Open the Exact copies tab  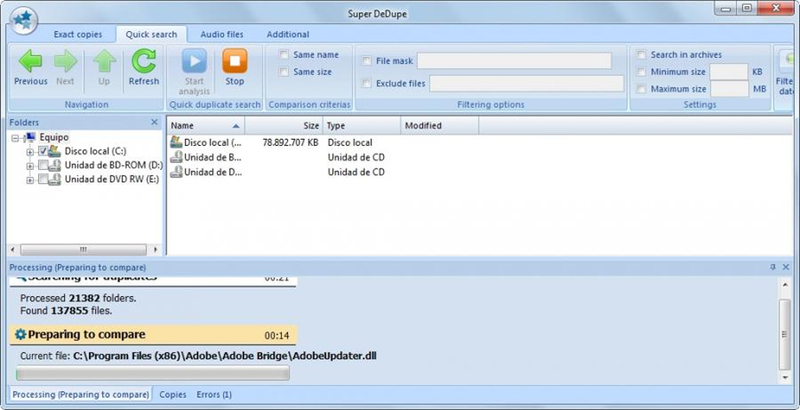pos(78,34)
